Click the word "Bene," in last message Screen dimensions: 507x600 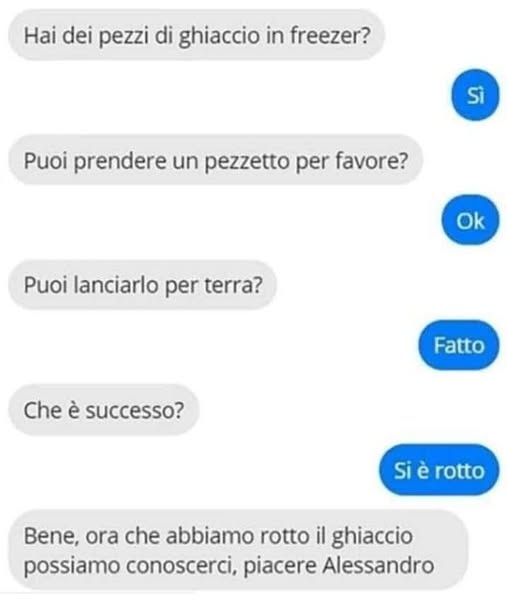point(52,536)
